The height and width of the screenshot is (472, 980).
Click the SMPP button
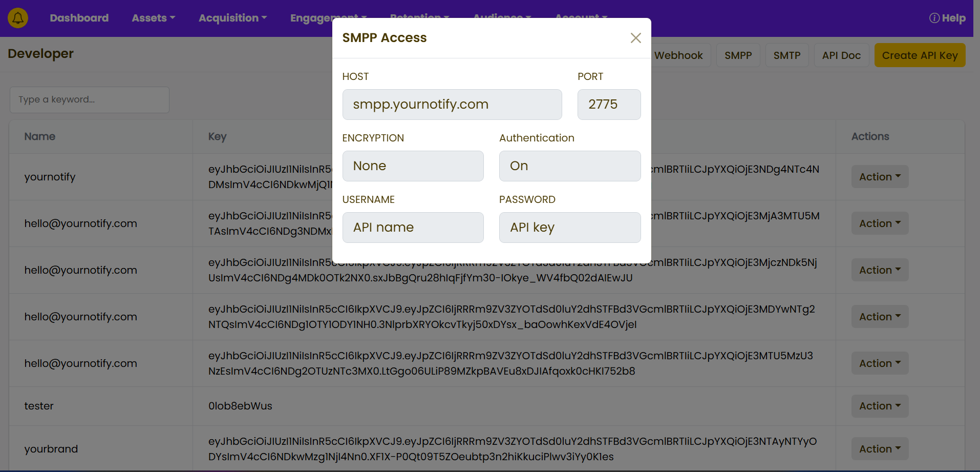pyautogui.click(x=738, y=55)
